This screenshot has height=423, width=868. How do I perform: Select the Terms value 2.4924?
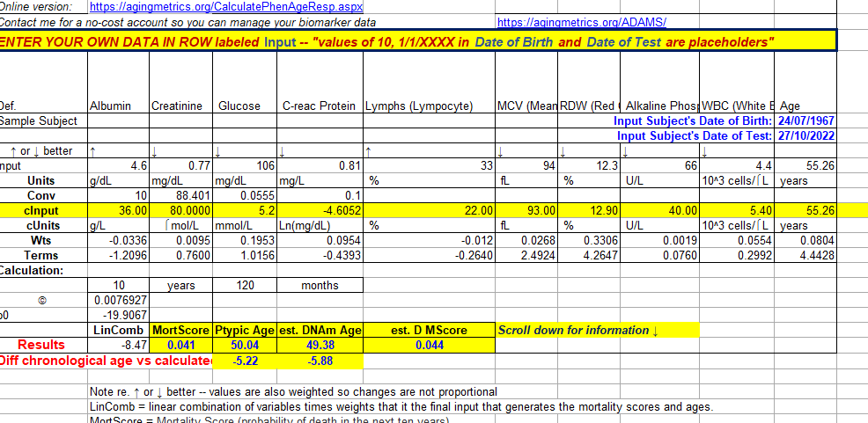pyautogui.click(x=527, y=255)
